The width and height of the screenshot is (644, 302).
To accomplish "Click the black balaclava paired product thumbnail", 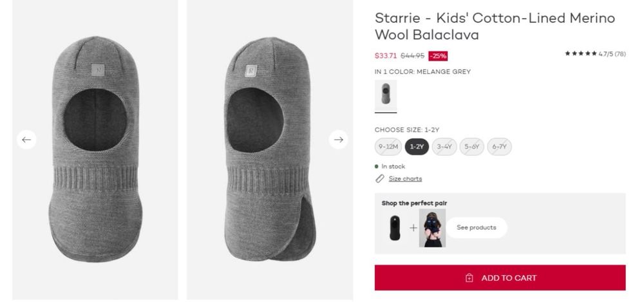I will pyautogui.click(x=395, y=228).
